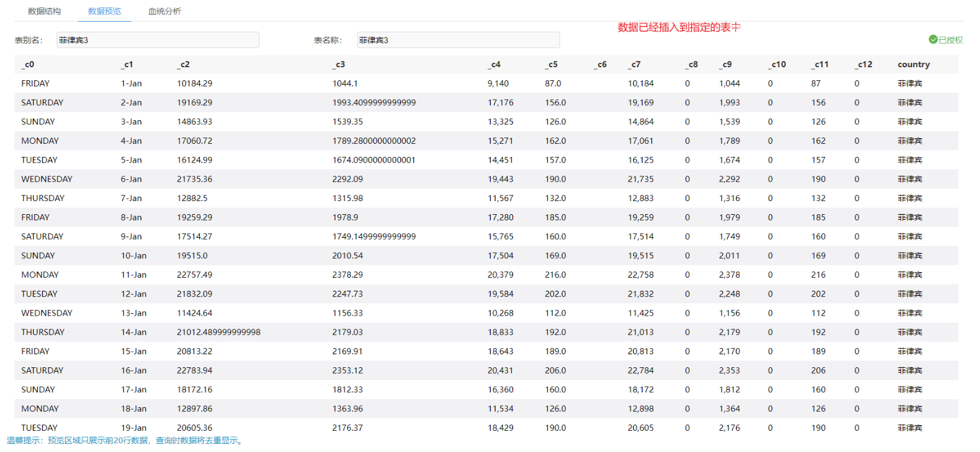Click the cell 21735.36

click(194, 179)
